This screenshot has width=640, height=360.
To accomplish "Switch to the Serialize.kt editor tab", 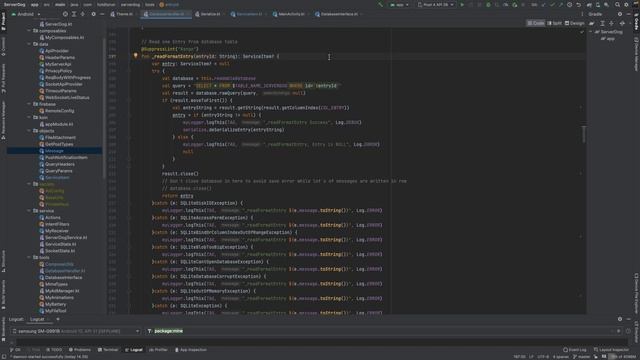I will (x=208, y=14).
